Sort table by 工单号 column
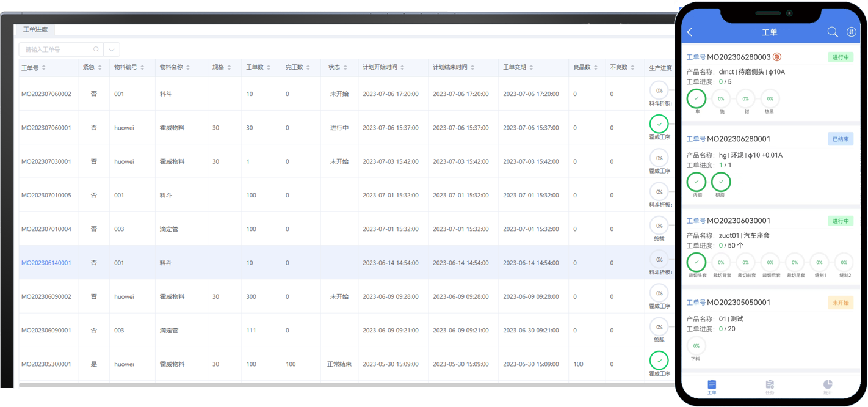The width and height of the screenshot is (868, 407). point(43,68)
